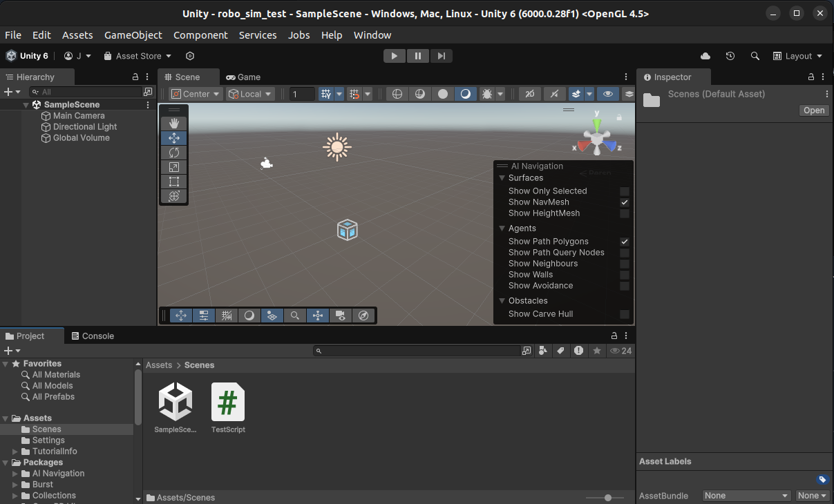834x504 pixels.
Task: Select the Rect Transform tool
Action: click(x=174, y=182)
